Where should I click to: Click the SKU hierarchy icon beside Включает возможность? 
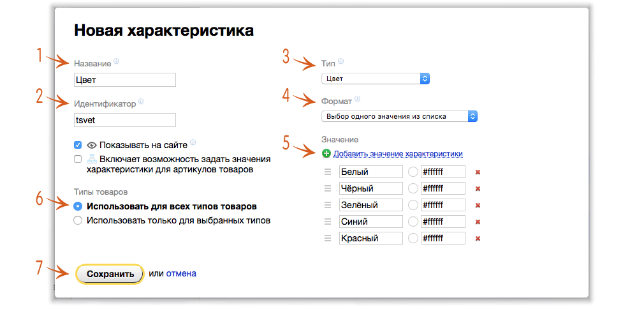point(91,159)
